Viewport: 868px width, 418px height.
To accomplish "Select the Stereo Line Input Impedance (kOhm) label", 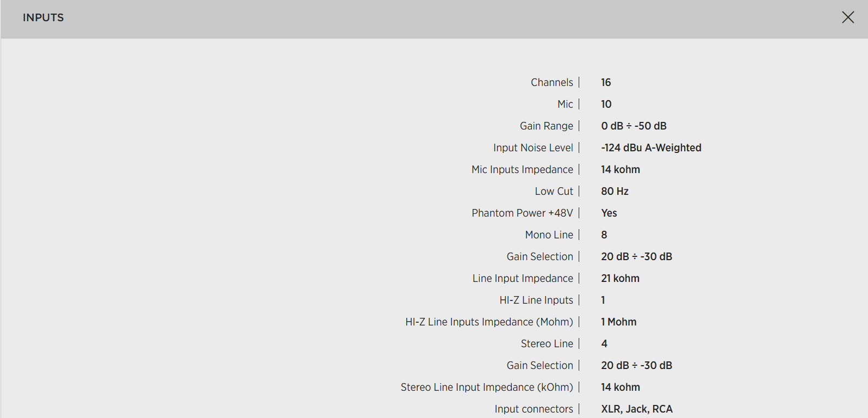I will pos(487,387).
